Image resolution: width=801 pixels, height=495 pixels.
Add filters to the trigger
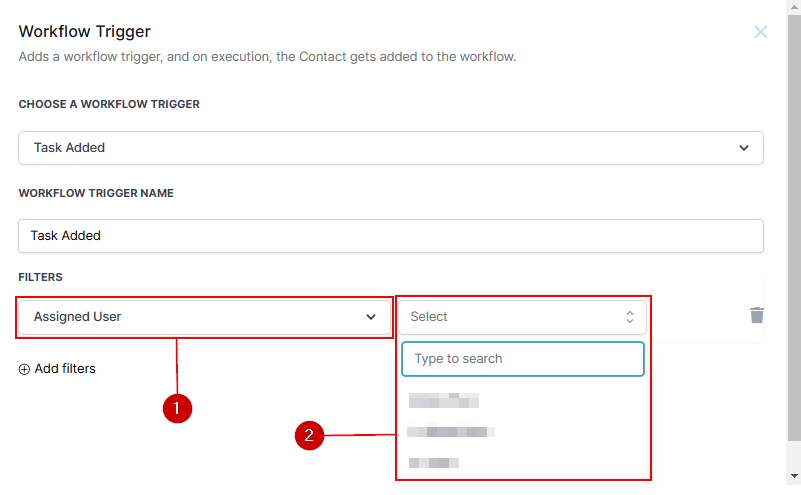point(65,369)
